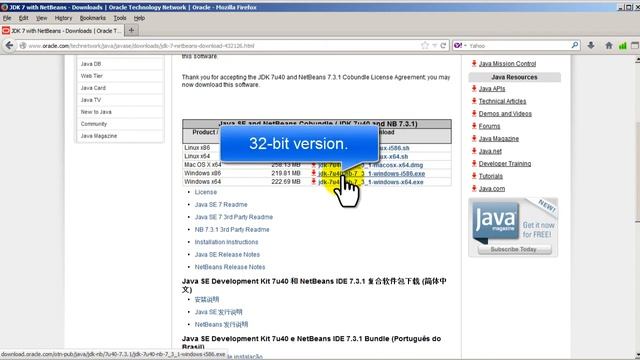The image size is (640, 360).
Task: Click the browser Back arrow button
Action: pyautogui.click(x=9, y=45)
